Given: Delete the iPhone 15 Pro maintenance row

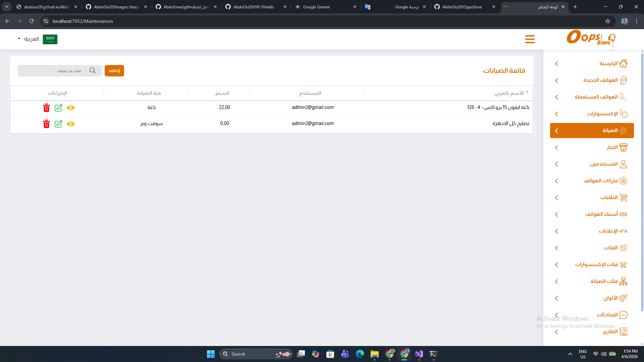Looking at the screenshot, I should click(46, 108).
